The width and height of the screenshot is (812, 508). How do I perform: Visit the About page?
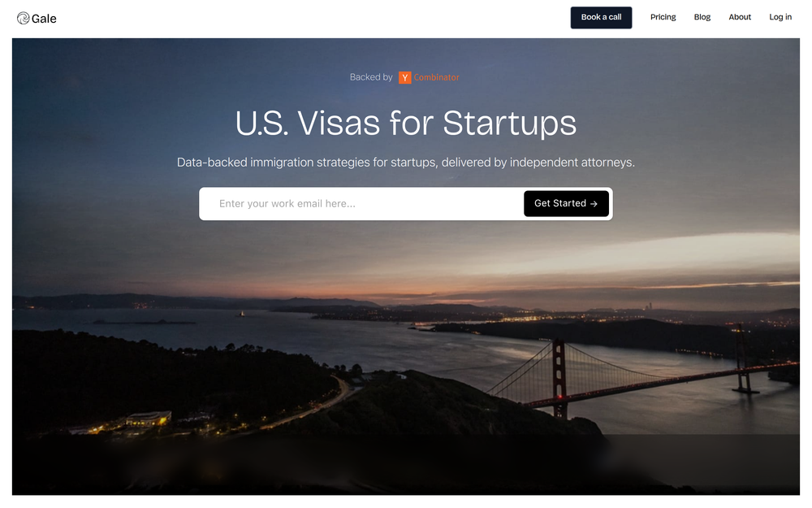tap(740, 17)
